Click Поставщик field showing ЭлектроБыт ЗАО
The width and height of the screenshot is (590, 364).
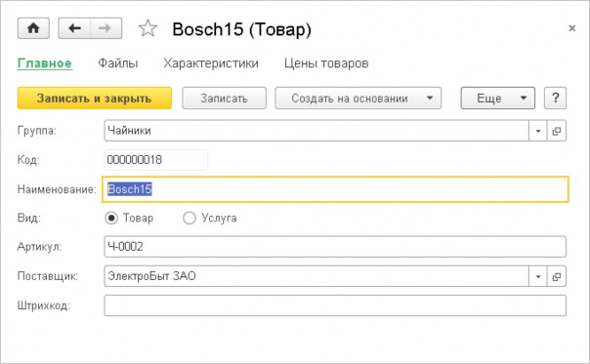[x=316, y=276]
